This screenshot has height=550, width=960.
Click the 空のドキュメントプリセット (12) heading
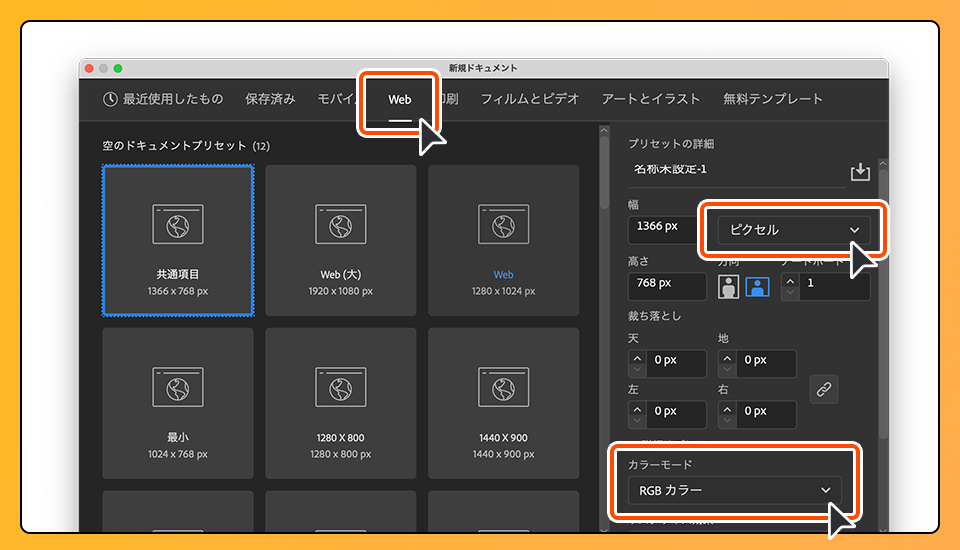click(186, 146)
